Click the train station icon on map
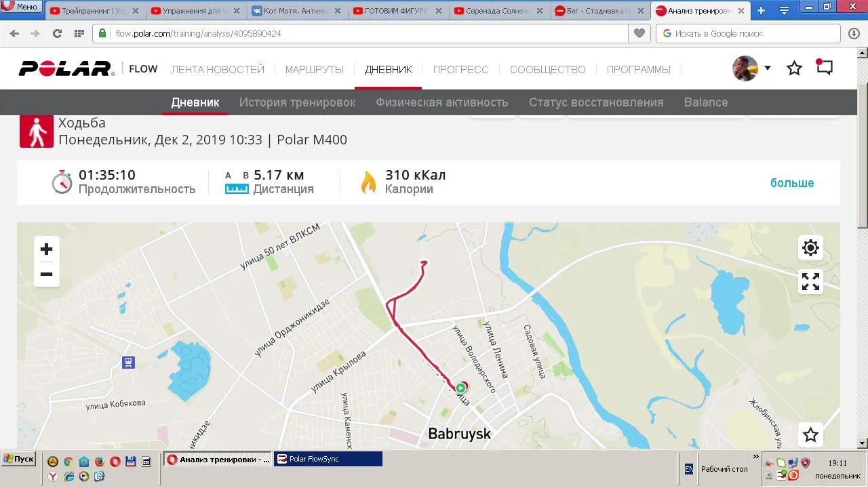This screenshot has width=868, height=488. pyautogui.click(x=128, y=363)
